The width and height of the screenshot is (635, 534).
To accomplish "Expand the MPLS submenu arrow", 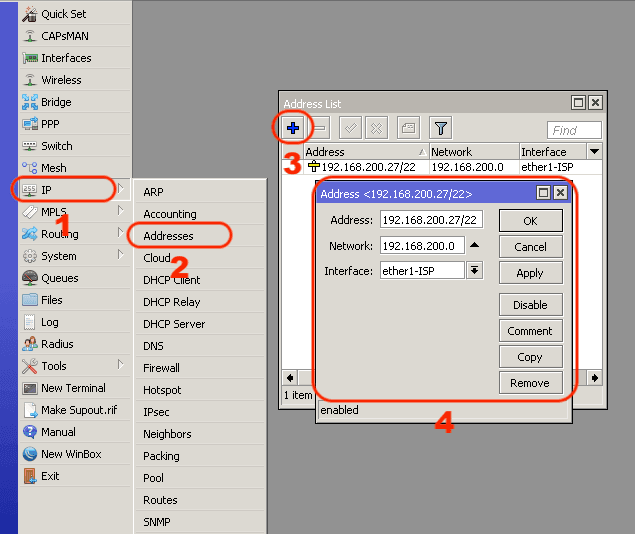I will (x=121, y=211).
